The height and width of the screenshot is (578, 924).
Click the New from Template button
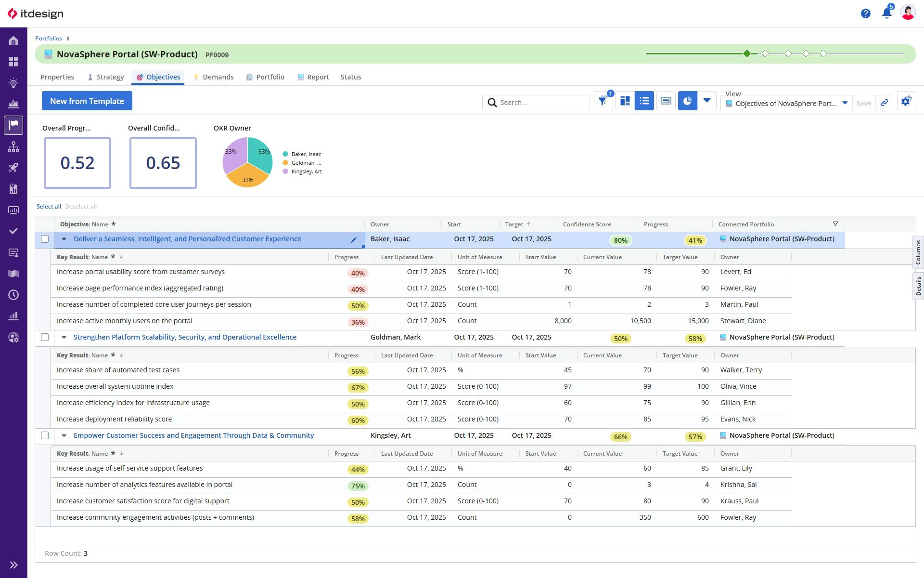[x=87, y=101]
